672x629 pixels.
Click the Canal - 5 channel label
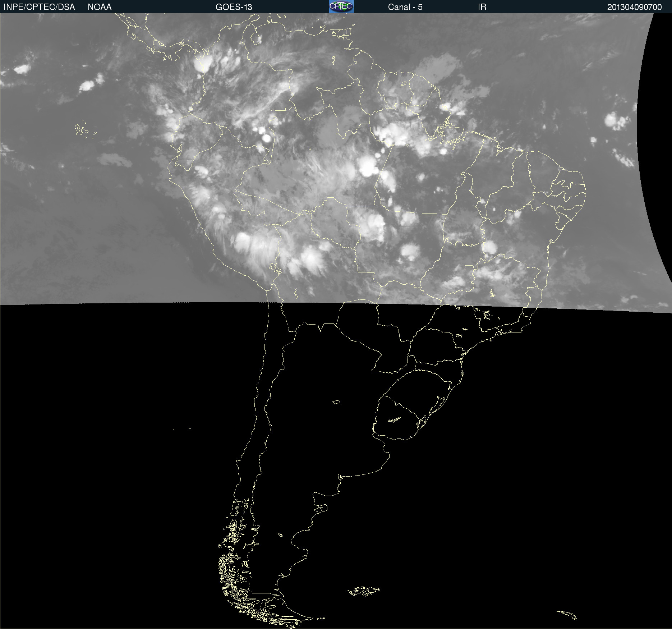coord(405,7)
